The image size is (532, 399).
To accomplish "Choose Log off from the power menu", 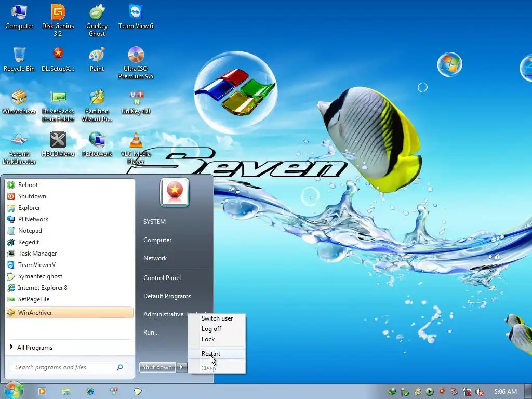I will coord(217,329).
